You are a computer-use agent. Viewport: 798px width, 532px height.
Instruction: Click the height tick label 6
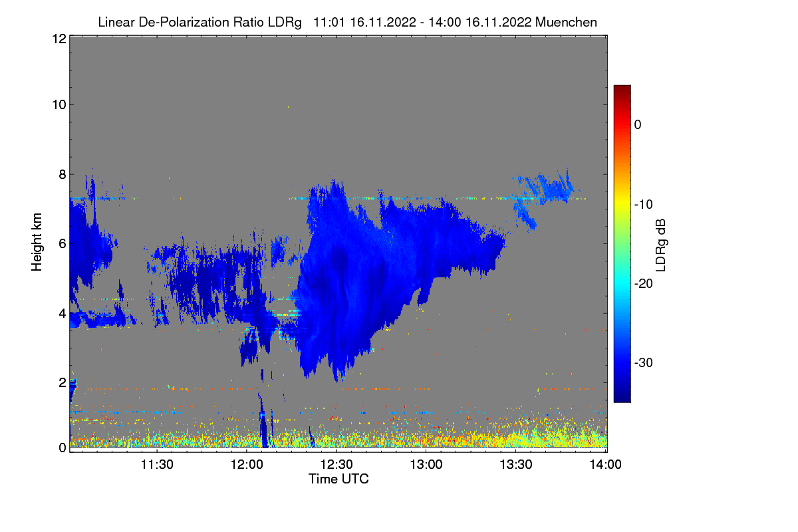coord(61,243)
